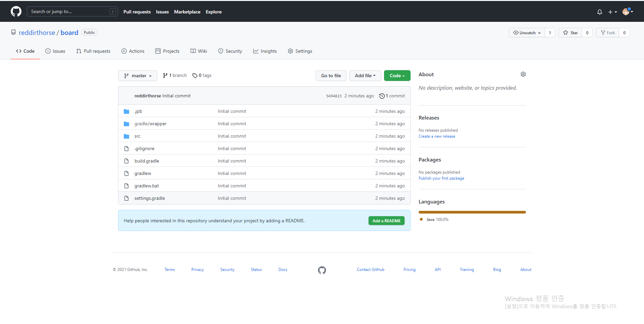
Task: Click the Add a README button
Action: 386,221
